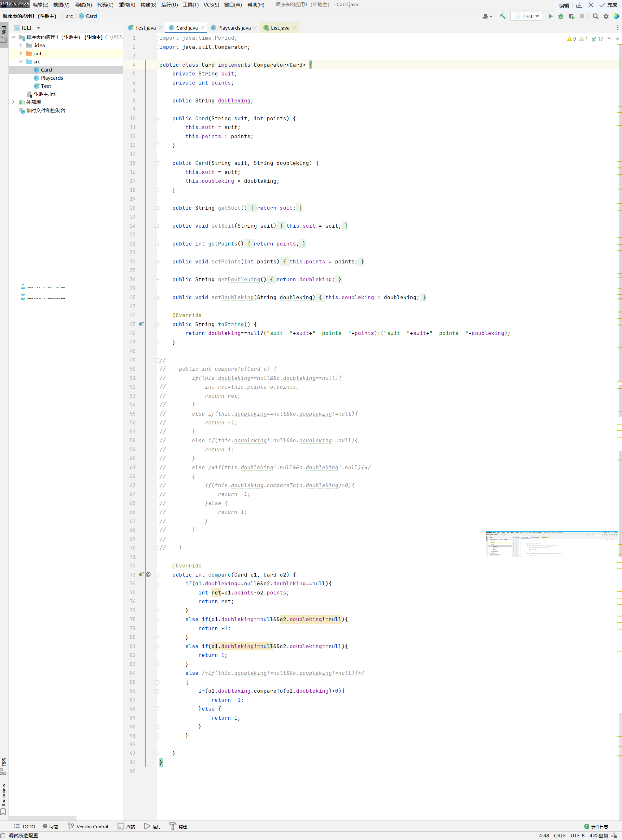622x840 pixels.
Task: Open the VCS(S) menu
Action: [x=211, y=5]
